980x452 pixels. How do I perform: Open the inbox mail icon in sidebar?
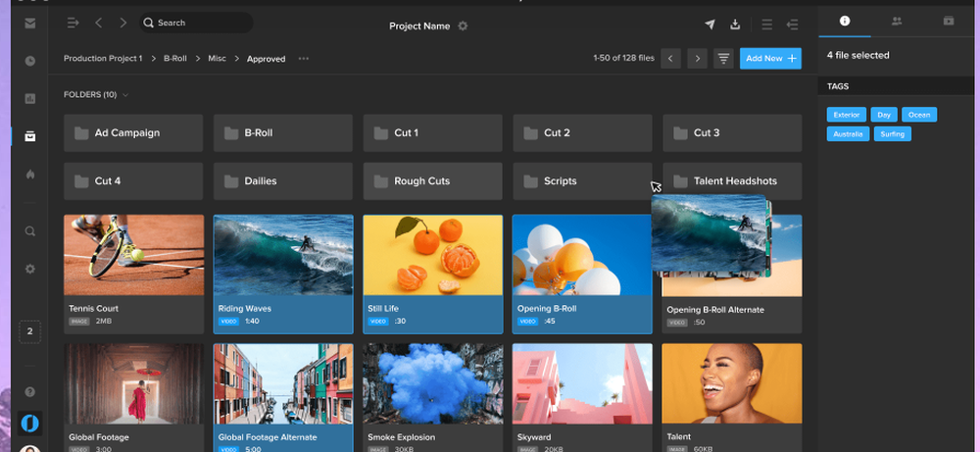coord(30,24)
